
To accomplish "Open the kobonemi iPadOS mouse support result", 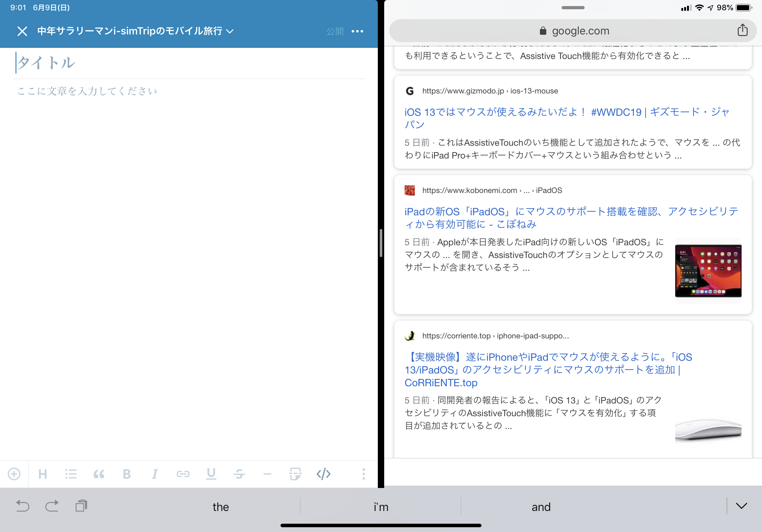I will coord(571,218).
